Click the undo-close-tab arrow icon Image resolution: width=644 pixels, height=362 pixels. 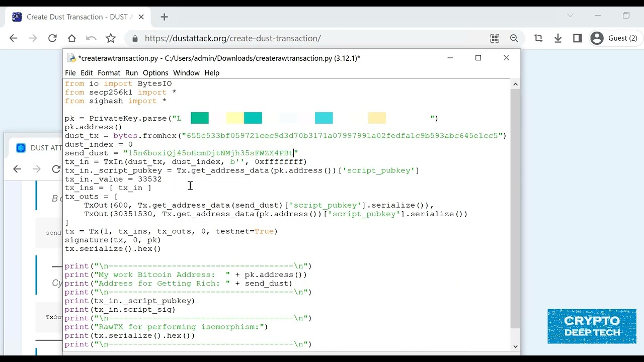[x=91, y=38]
